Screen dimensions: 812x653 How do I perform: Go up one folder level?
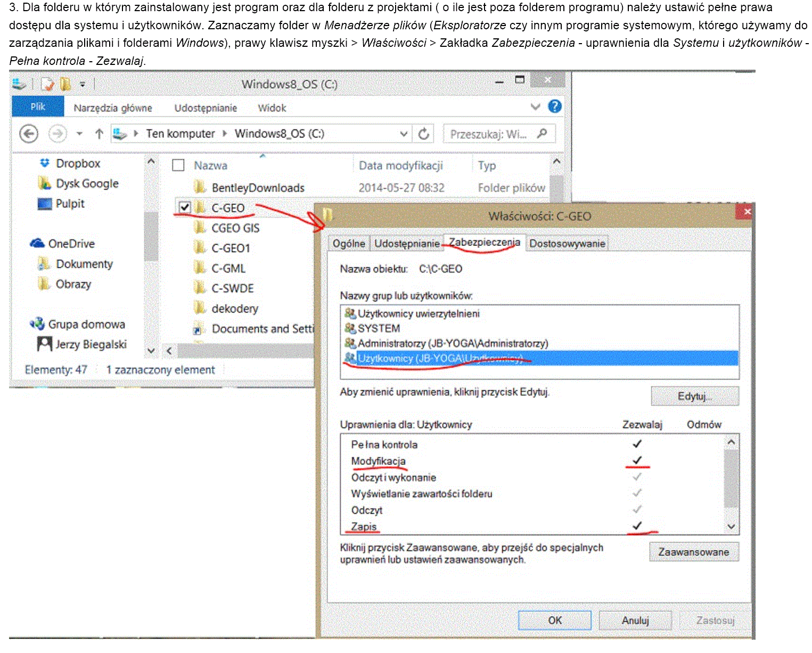coord(99,134)
